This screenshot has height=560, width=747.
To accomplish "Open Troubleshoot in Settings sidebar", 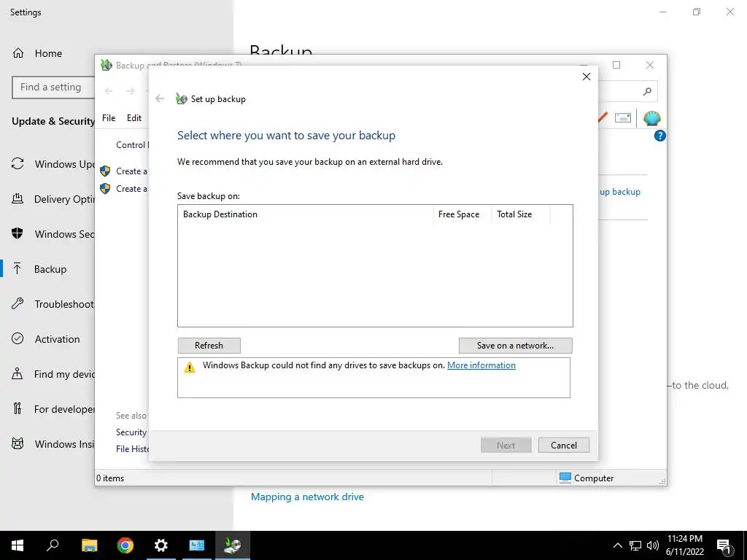I will click(x=53, y=304).
